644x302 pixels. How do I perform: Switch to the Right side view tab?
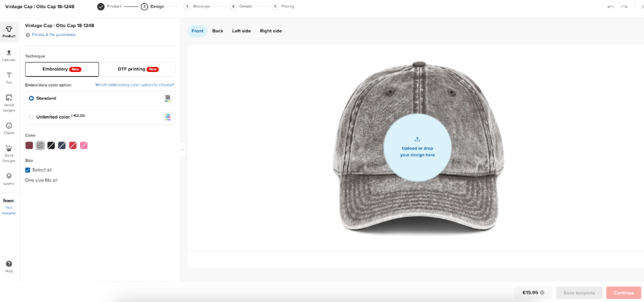[x=271, y=31]
